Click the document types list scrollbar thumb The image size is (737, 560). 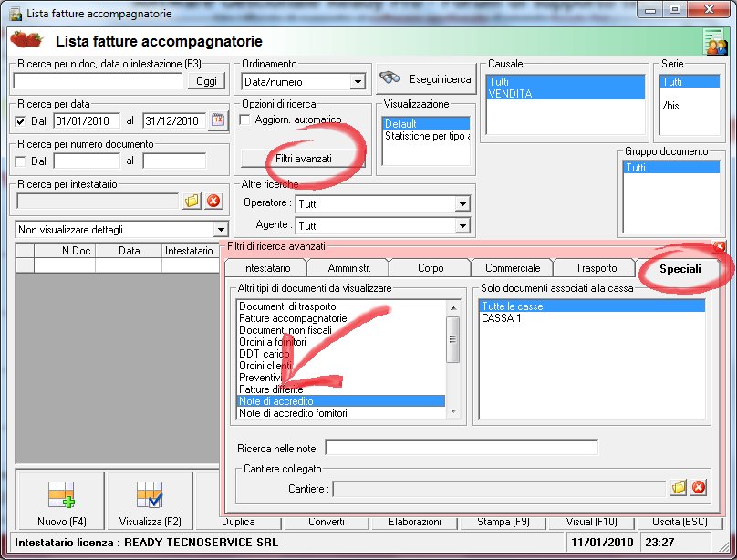(x=452, y=339)
